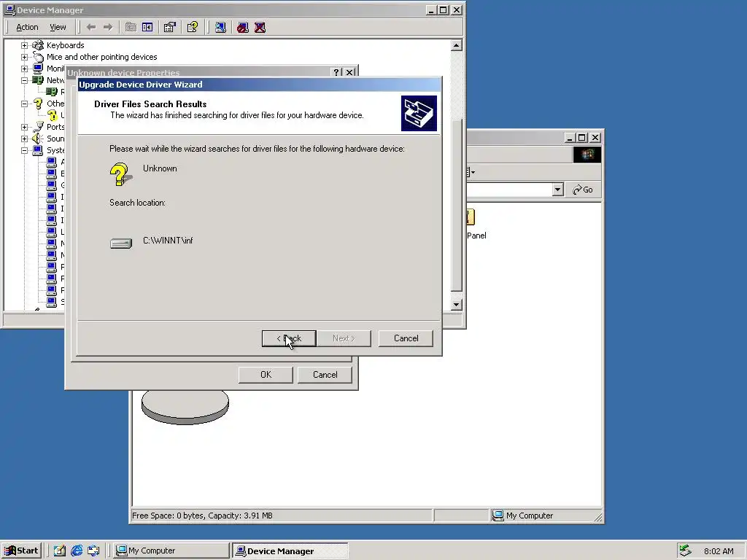The height and width of the screenshot is (560, 747).
Task: Select the System devices computer icon
Action: (x=38, y=150)
